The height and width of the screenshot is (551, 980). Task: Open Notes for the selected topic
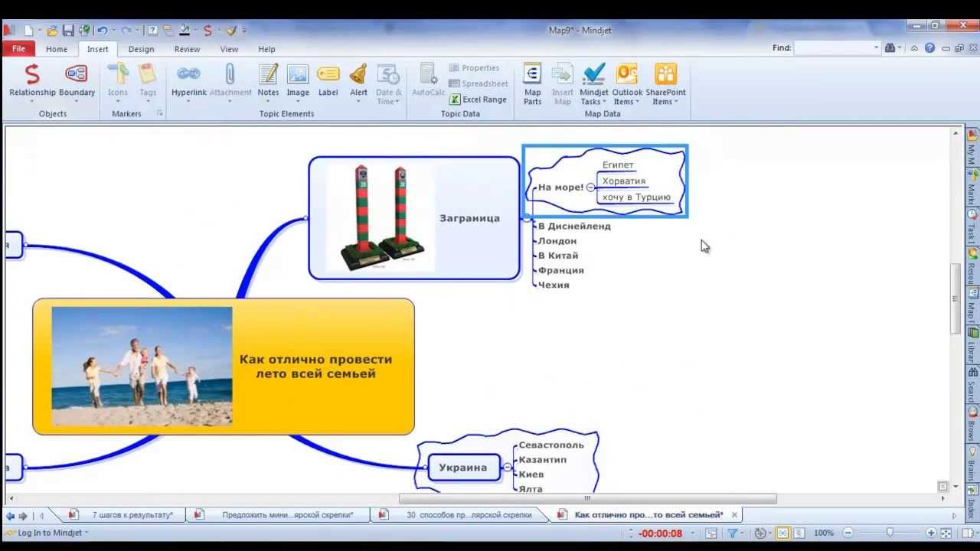coord(268,83)
